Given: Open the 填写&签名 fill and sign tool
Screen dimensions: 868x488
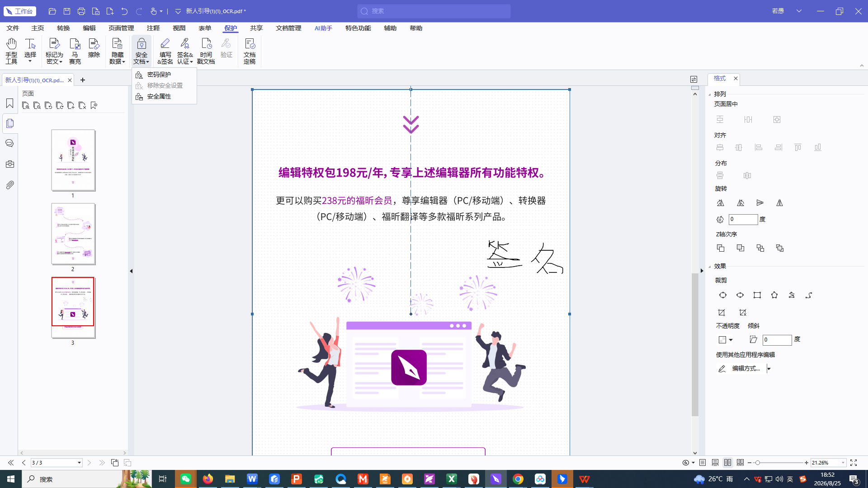Looking at the screenshot, I should tap(165, 51).
